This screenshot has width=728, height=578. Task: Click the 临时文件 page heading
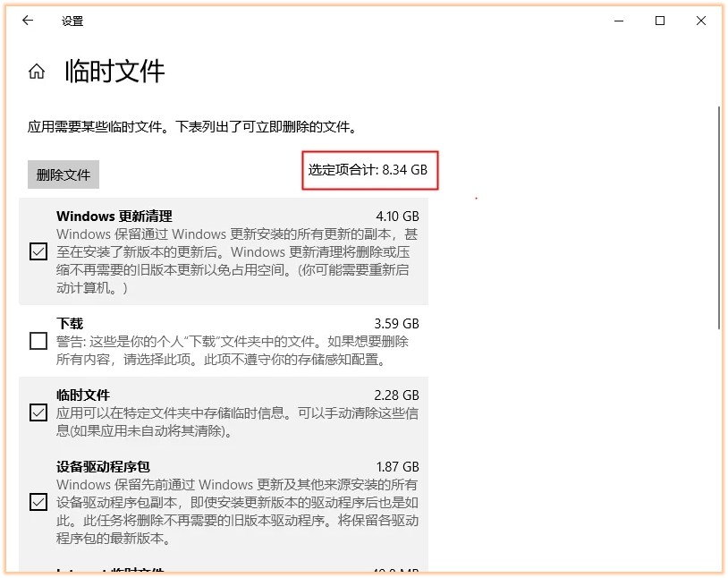click(x=114, y=71)
